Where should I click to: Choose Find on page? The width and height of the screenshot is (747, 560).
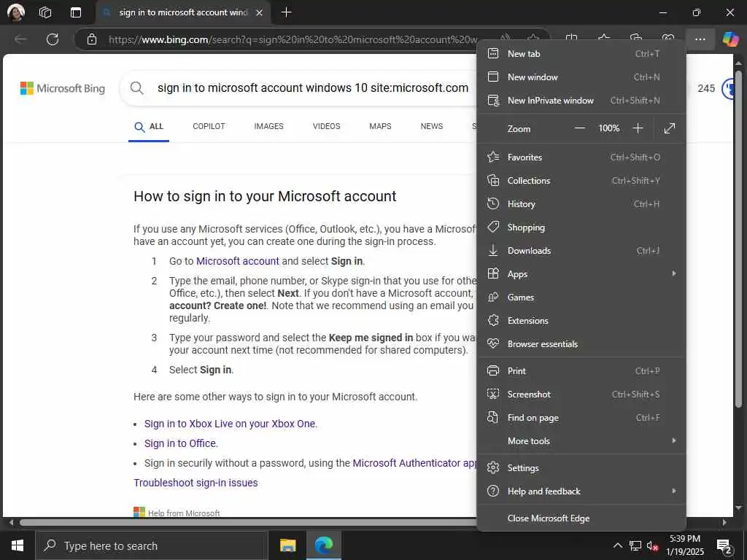coord(581,418)
